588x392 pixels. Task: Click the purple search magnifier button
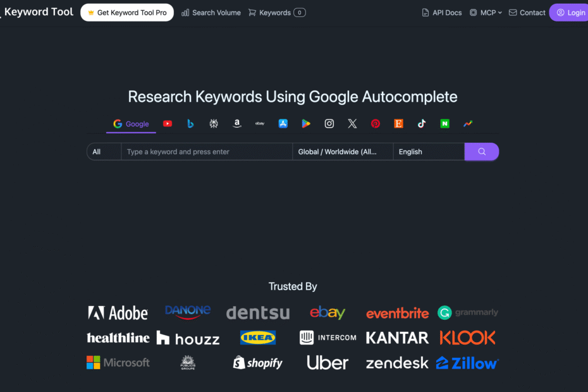482,152
